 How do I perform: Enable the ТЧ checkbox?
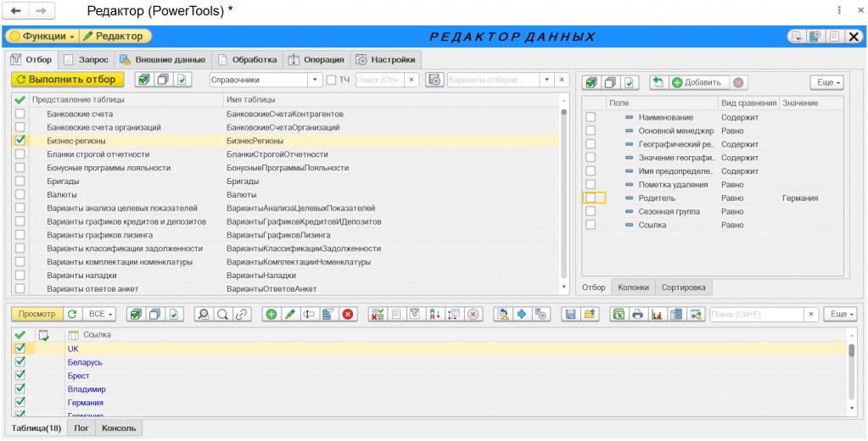[331, 80]
